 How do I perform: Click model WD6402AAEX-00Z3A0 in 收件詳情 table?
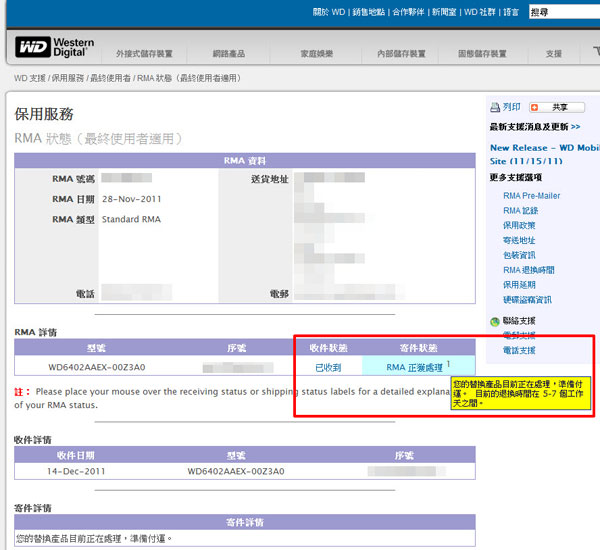pos(236,472)
